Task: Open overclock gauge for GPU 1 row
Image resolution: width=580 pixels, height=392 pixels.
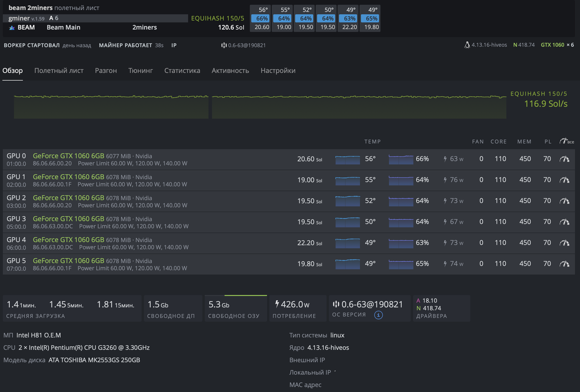Action: 565,180
